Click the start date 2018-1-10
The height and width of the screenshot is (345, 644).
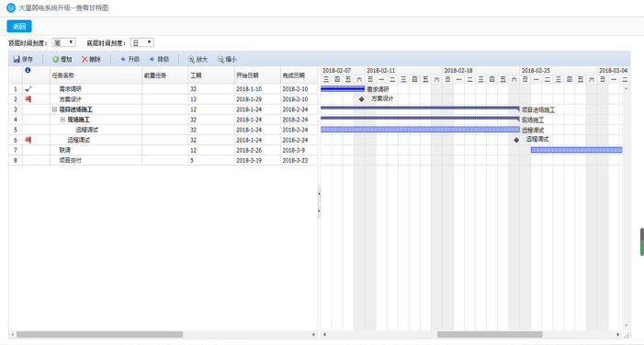(x=249, y=89)
